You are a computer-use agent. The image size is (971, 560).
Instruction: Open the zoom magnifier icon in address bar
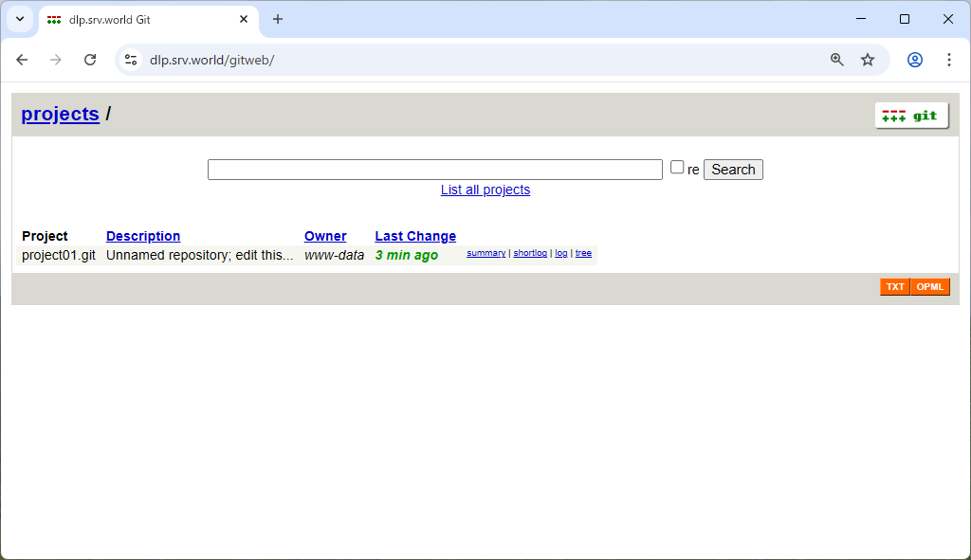[837, 60]
